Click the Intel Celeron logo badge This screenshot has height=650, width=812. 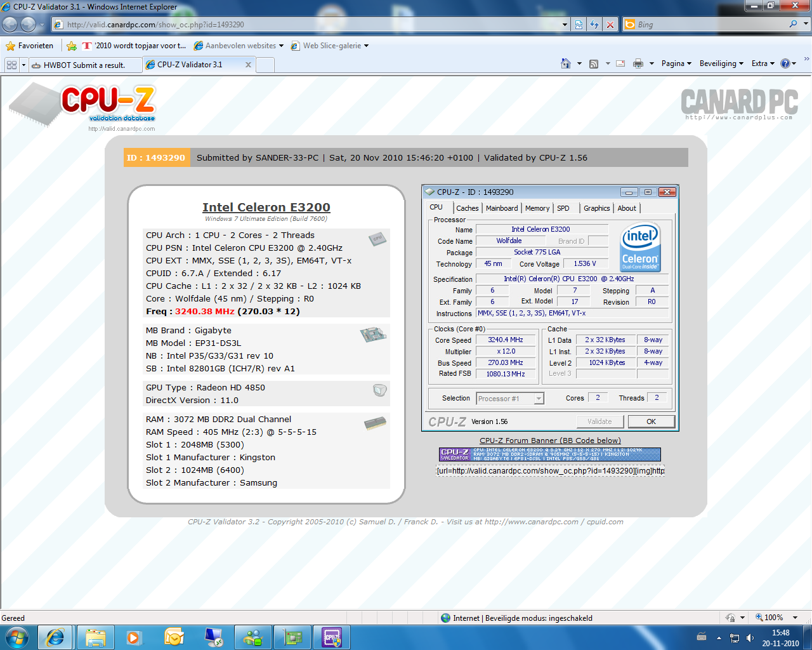click(641, 247)
